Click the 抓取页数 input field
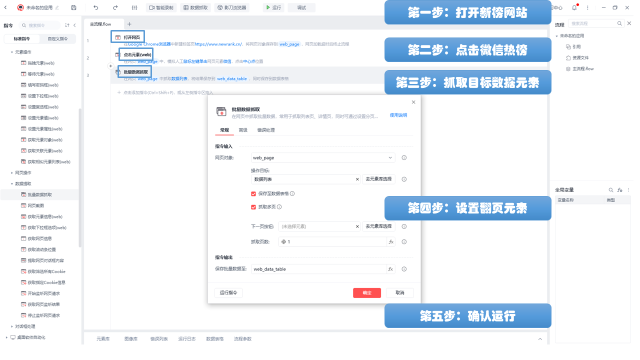Viewport: 640px width, 360px height. coord(332,242)
